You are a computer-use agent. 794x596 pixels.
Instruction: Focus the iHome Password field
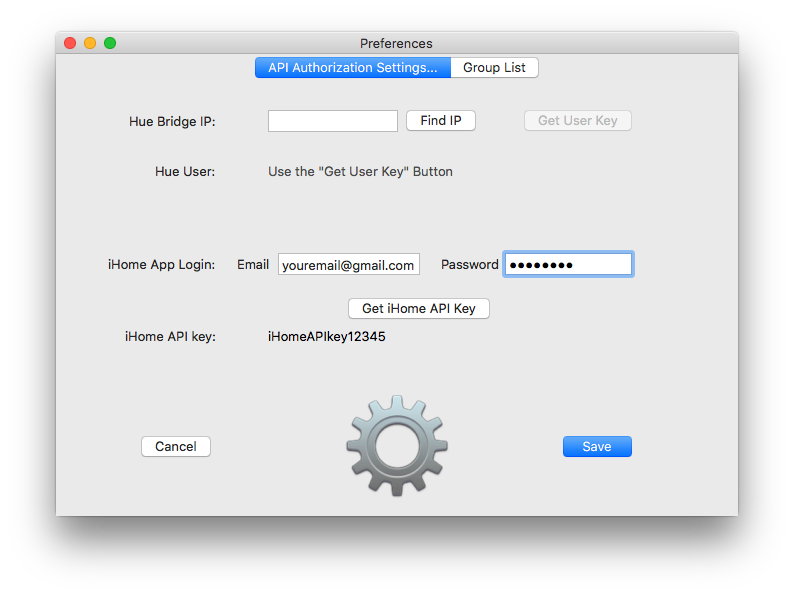568,264
